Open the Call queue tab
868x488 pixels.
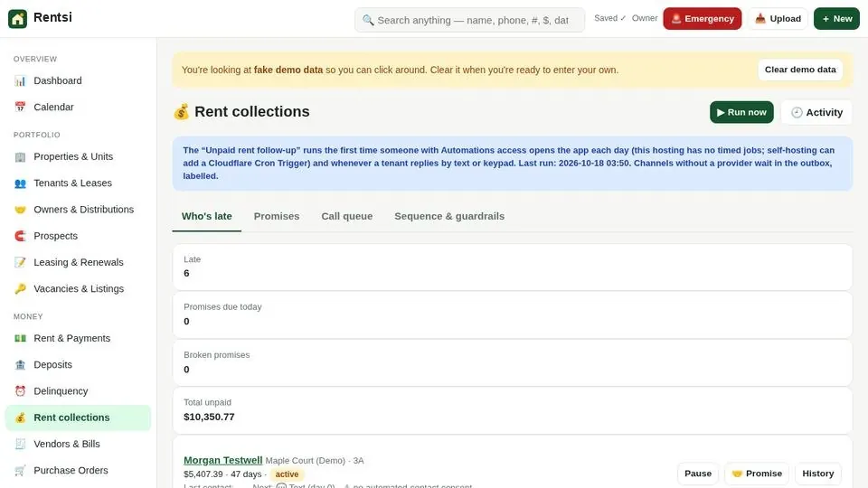click(x=346, y=216)
